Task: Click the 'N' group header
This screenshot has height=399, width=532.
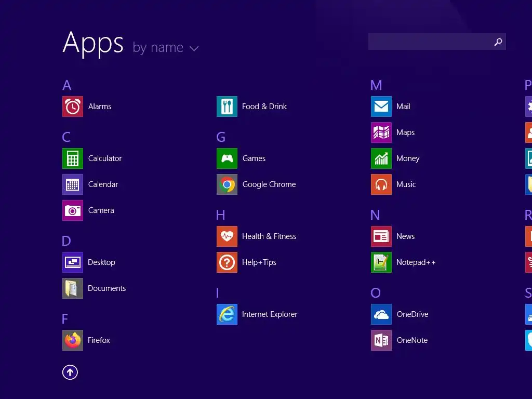Action: click(x=375, y=215)
